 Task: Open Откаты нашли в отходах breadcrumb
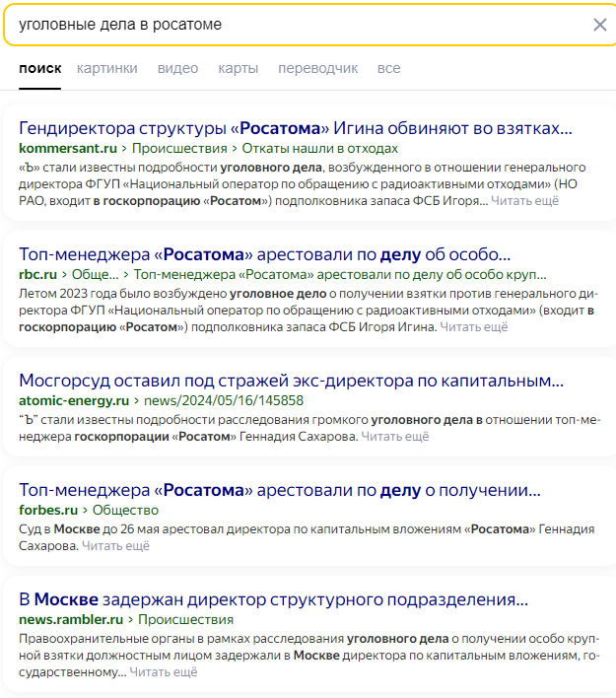tap(320, 148)
